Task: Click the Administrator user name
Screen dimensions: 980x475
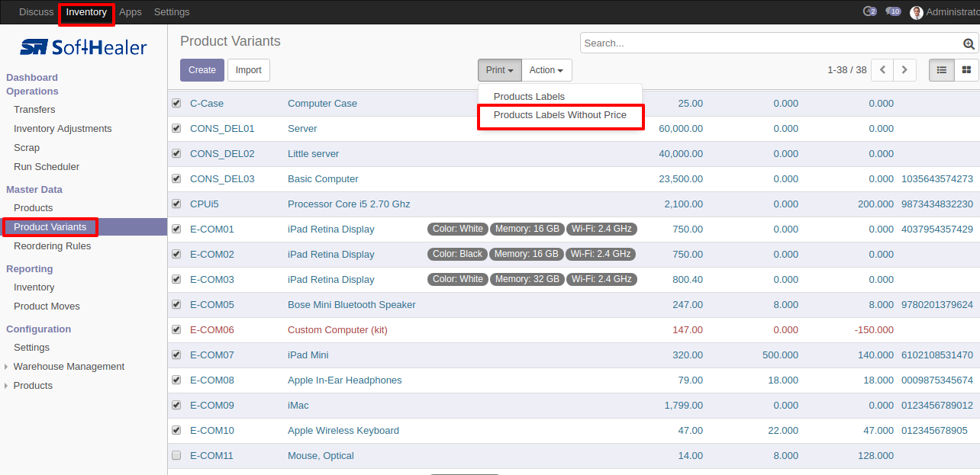Action: click(x=953, y=12)
